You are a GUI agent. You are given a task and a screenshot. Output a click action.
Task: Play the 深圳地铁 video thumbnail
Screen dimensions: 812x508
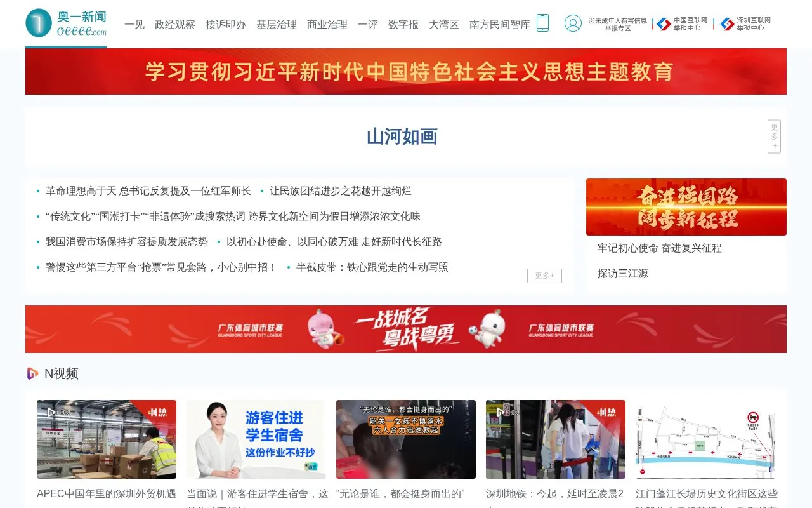pyautogui.click(x=556, y=439)
